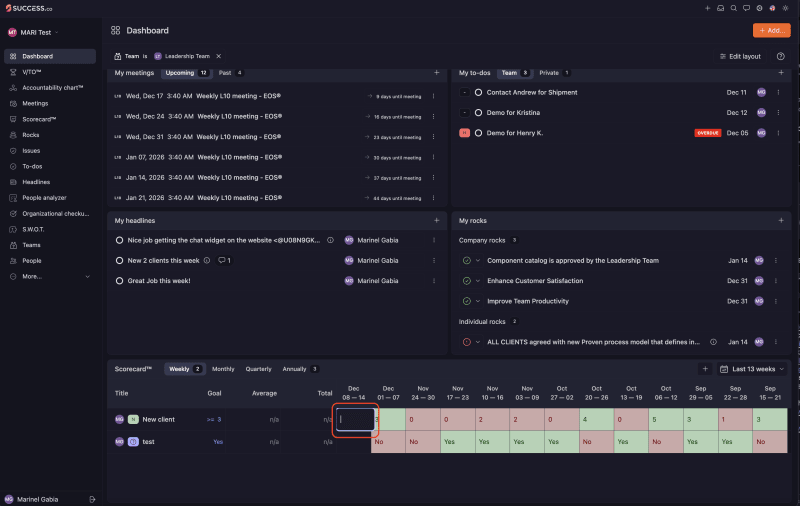800x506 pixels.
Task: Complete the Demo for Henry K. to-do
Action: tap(478, 133)
